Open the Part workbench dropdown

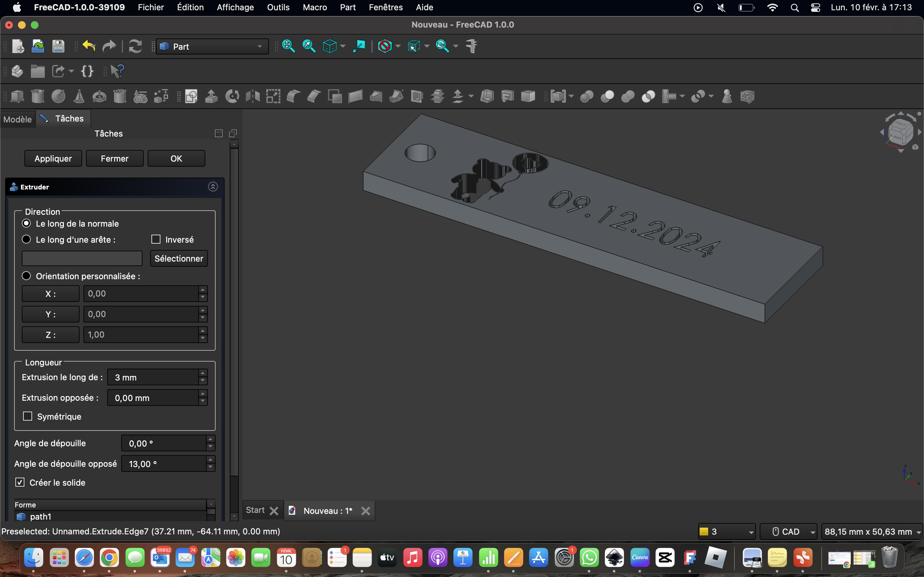212,46
